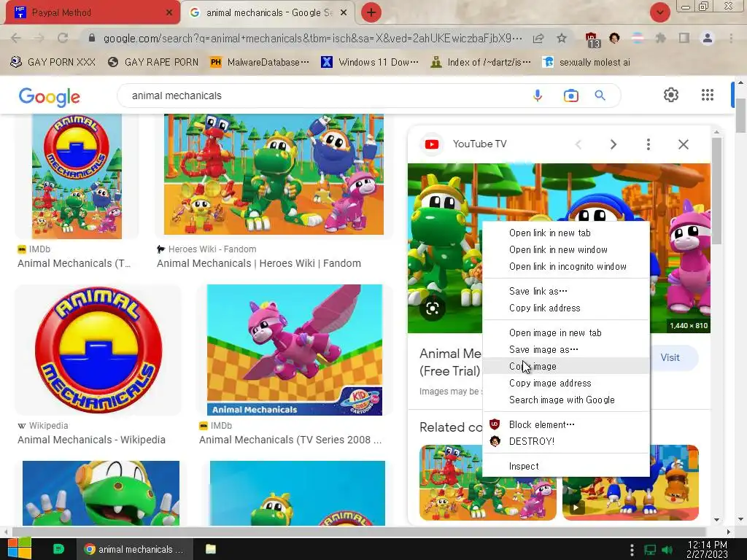Reload the page with the refresh icon
747x560 pixels.
(63, 38)
